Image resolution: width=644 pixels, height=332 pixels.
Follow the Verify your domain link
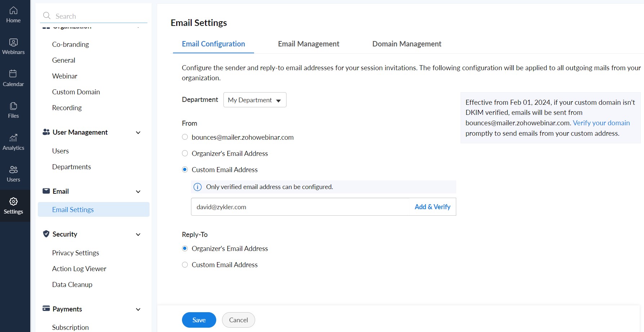pos(601,123)
